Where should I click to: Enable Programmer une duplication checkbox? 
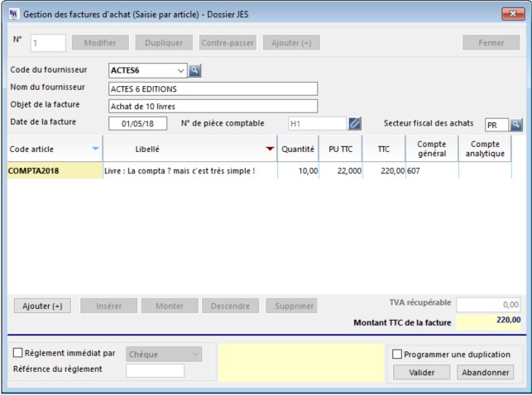tap(397, 355)
